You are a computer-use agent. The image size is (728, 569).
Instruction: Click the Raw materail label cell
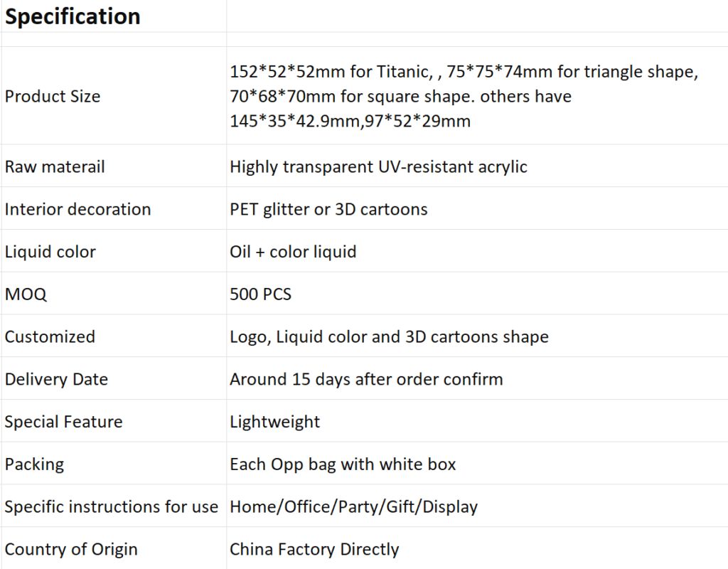(114, 166)
